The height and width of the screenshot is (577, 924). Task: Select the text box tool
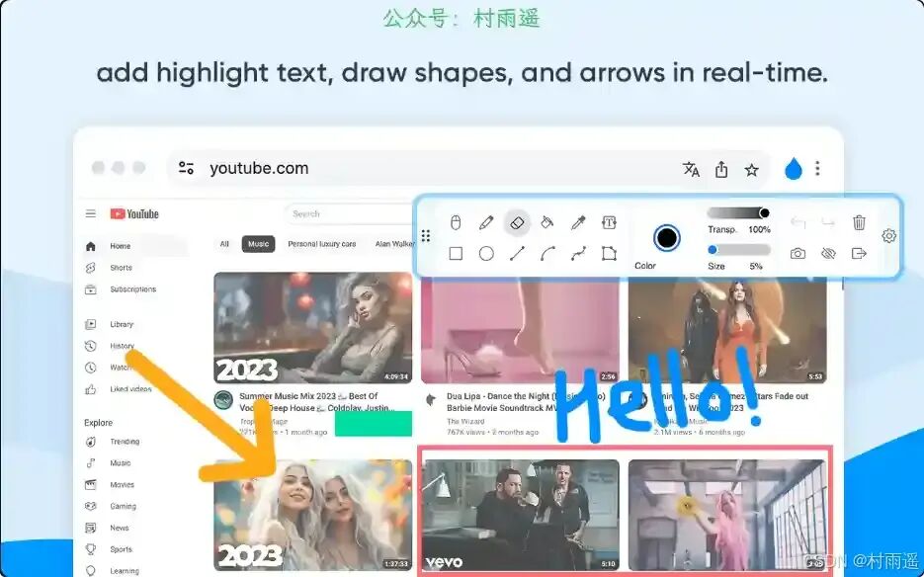[609, 222]
